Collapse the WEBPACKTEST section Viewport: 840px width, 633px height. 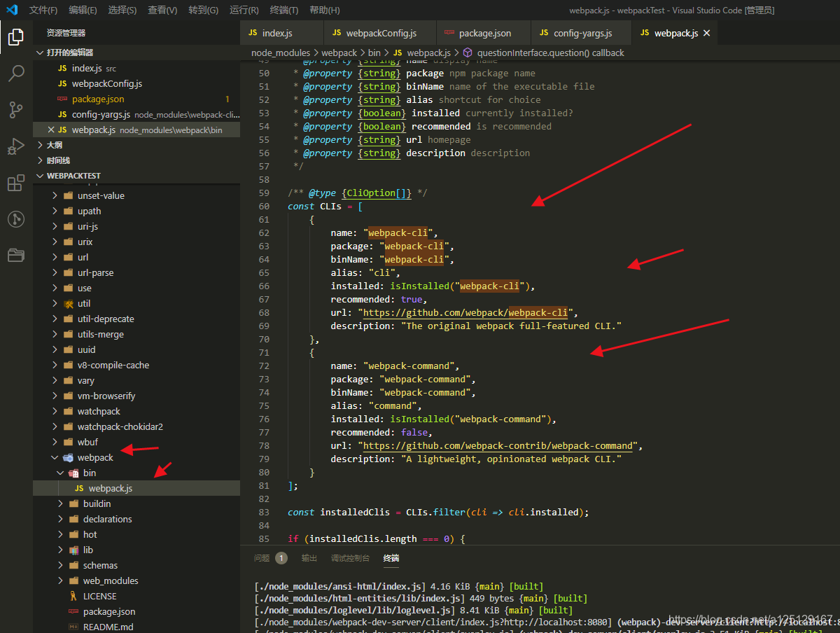click(x=136, y=176)
